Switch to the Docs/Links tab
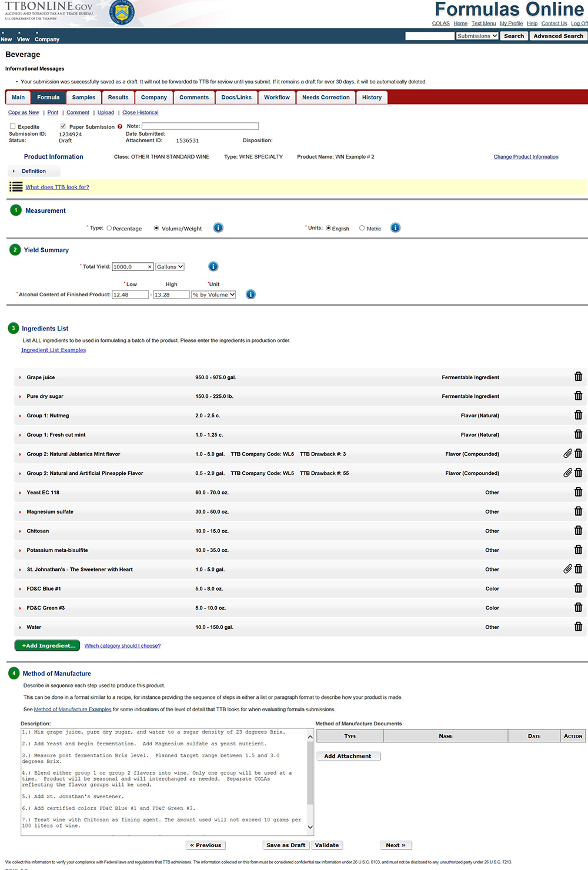The width and height of the screenshot is (588, 870). (236, 98)
